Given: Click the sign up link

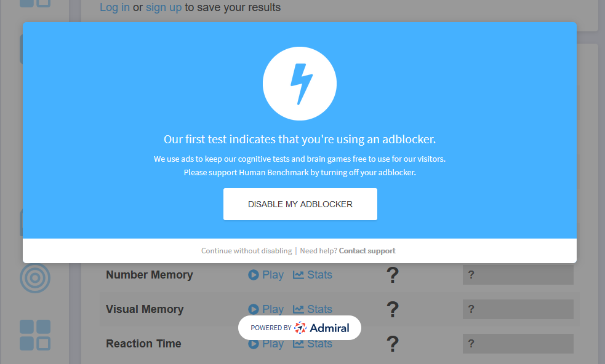Looking at the screenshot, I should [163, 7].
